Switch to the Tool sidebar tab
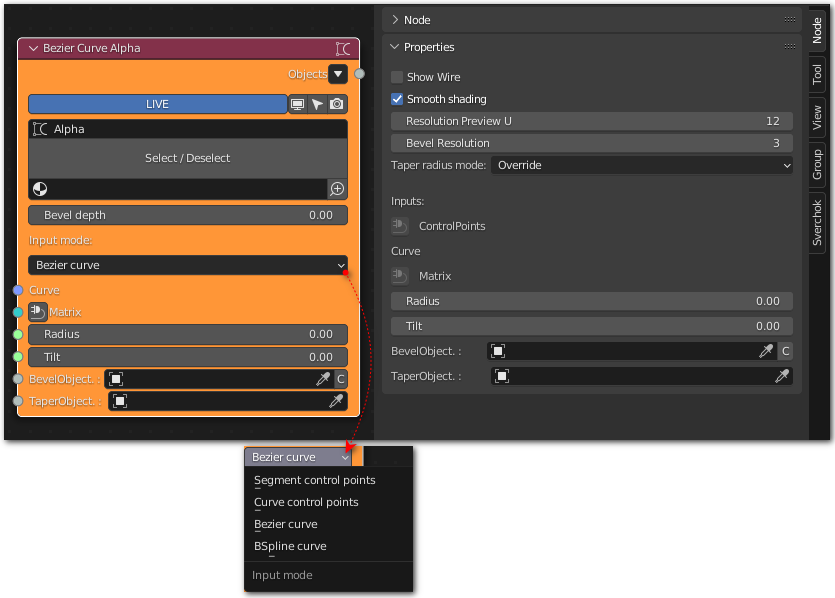The width and height of the screenshot is (835, 598). point(817,75)
